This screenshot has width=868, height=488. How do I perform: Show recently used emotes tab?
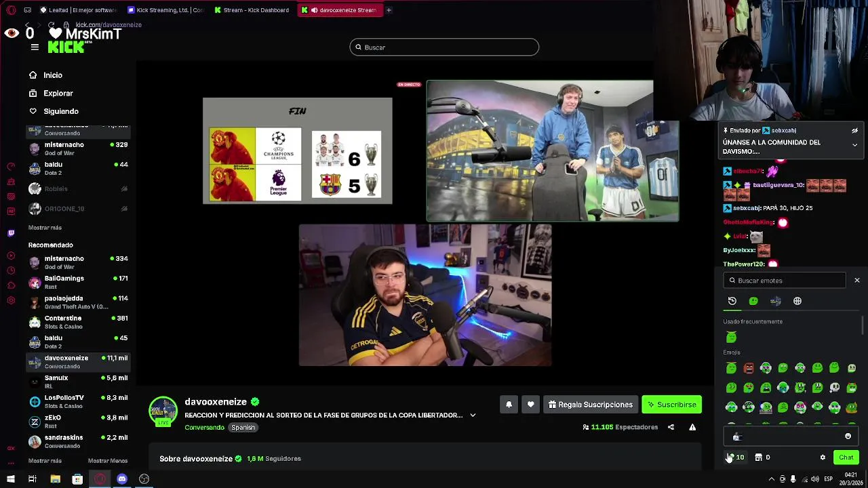click(732, 301)
